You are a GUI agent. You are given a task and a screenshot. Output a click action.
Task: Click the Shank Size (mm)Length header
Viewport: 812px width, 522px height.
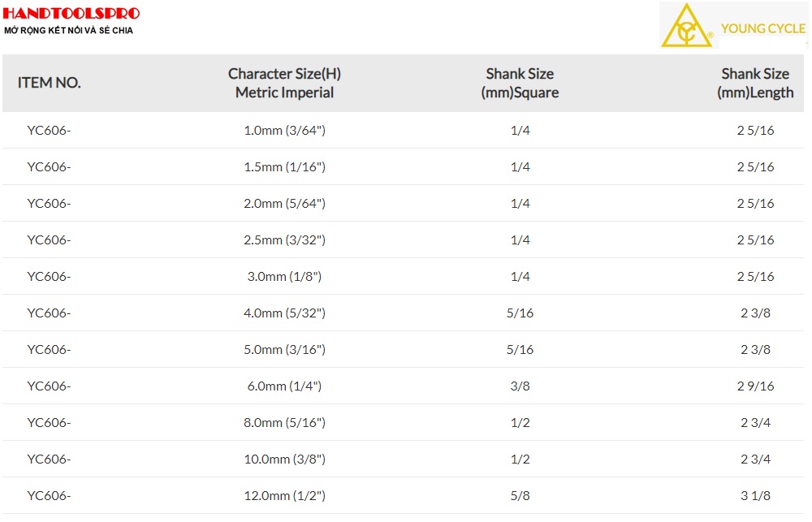pos(755,83)
